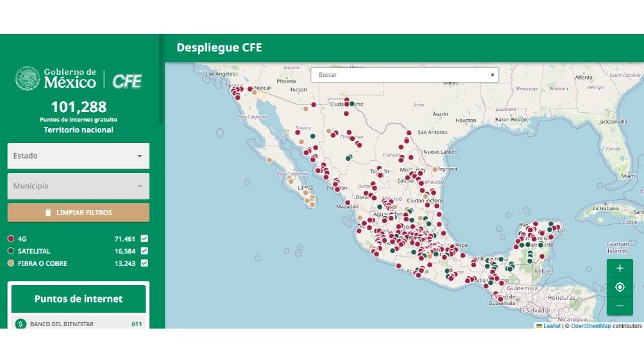Screen dimensions: 644x362
Task: Click into the Buscar search field
Action: click(398, 75)
